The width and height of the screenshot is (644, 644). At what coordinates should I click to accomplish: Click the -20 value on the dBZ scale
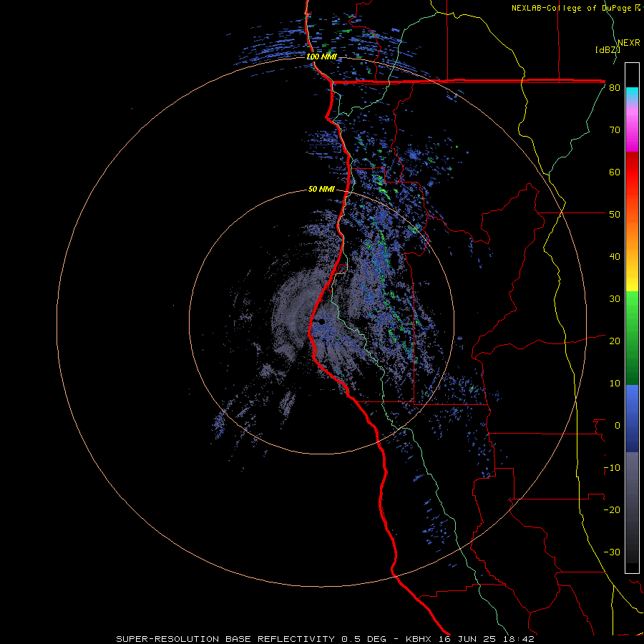tap(612, 509)
